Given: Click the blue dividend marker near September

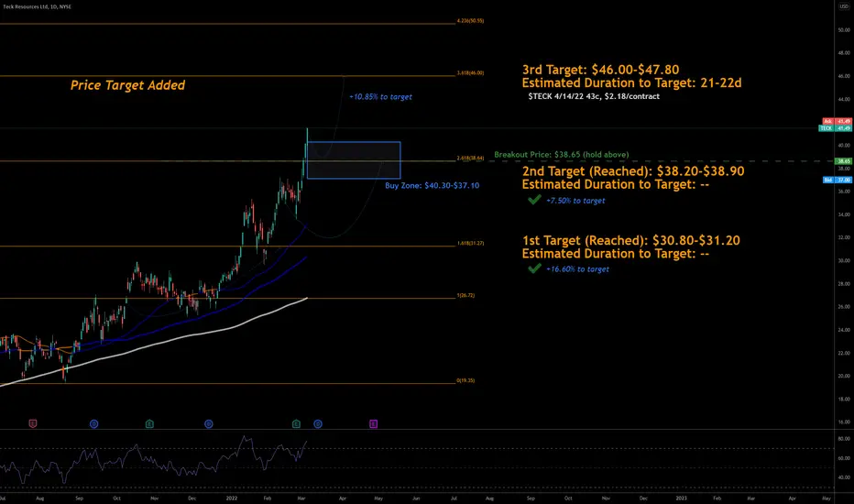Looking at the screenshot, I should click(93, 423).
